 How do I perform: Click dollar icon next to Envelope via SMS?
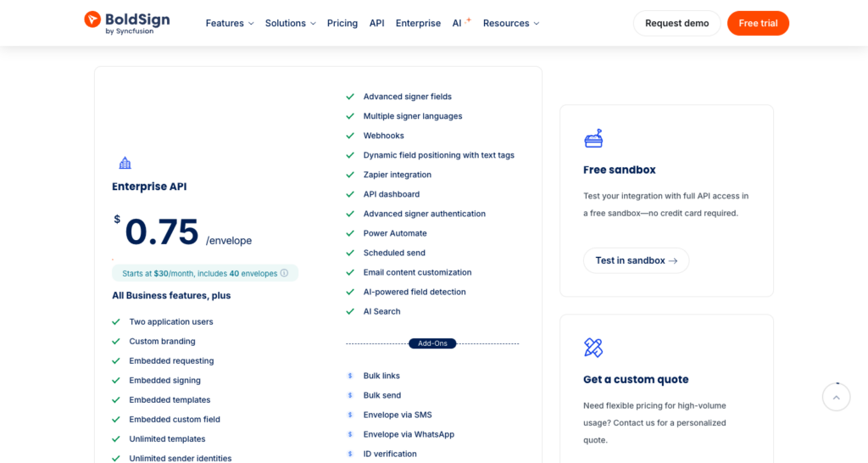tap(350, 415)
